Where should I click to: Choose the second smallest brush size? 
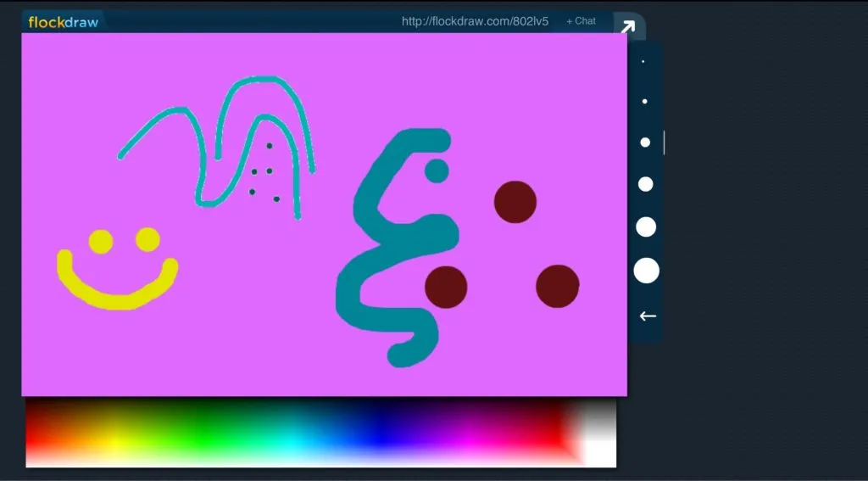pyautogui.click(x=645, y=102)
